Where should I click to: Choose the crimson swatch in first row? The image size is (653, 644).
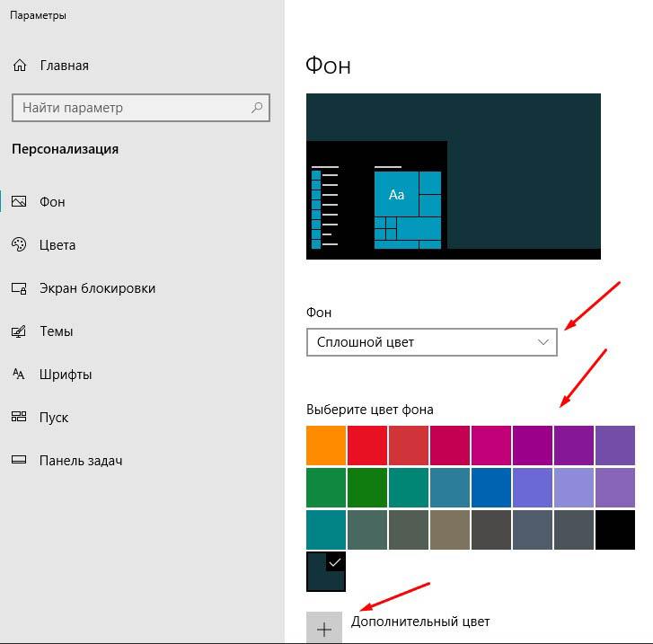coord(450,446)
